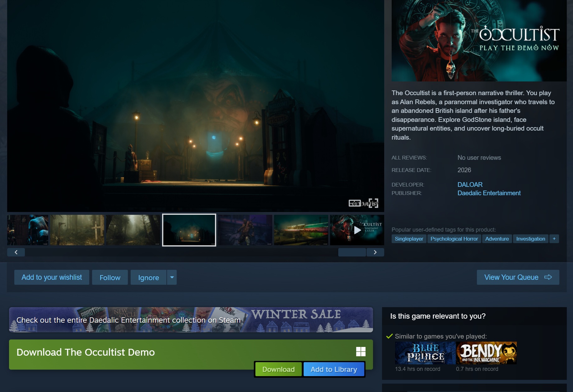Viewport: 573px width, 392px height.
Task: Click The Occultist header image
Action: click(479, 41)
